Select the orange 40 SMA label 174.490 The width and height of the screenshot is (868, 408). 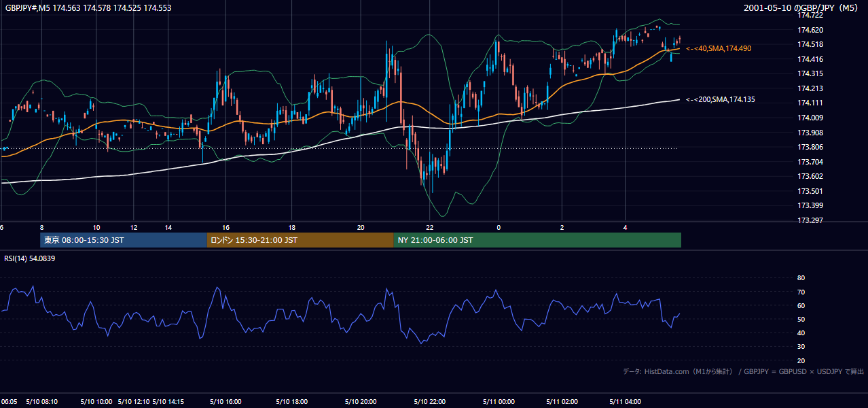pyautogui.click(x=719, y=49)
